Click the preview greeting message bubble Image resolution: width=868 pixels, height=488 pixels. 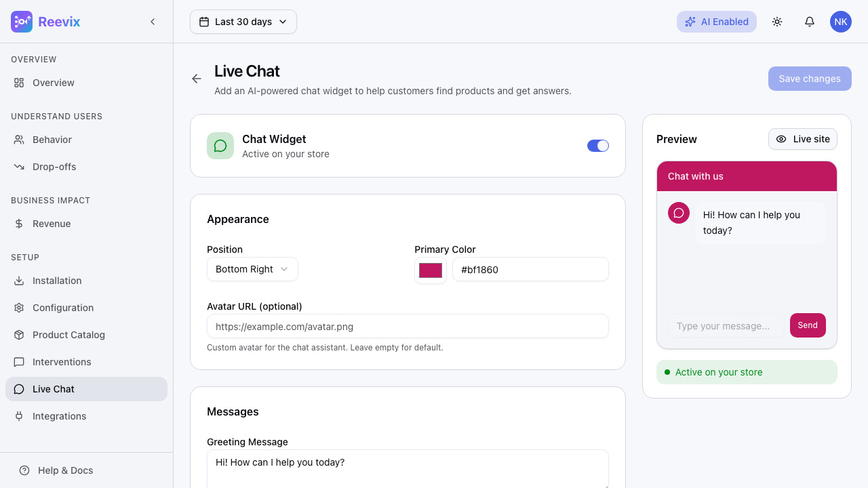tap(760, 222)
